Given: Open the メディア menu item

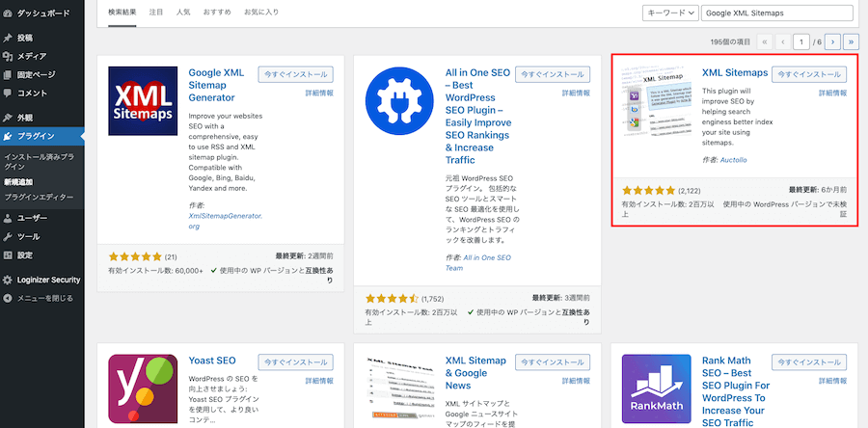Looking at the screenshot, I should [42, 57].
